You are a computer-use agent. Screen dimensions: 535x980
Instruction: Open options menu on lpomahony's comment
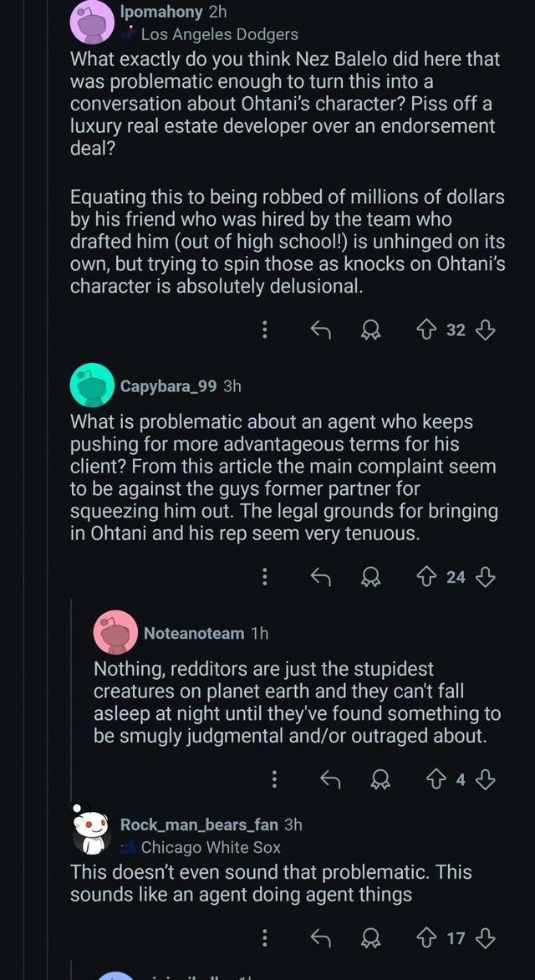click(265, 330)
